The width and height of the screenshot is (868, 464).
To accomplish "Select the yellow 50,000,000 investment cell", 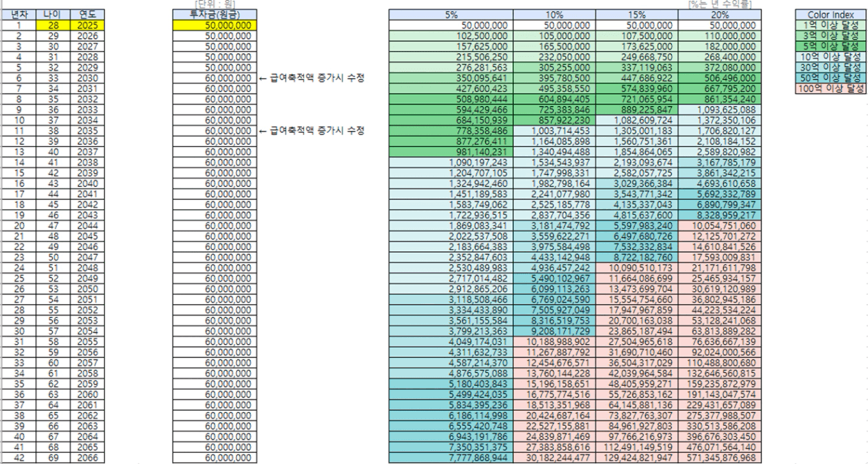I will click(x=213, y=25).
